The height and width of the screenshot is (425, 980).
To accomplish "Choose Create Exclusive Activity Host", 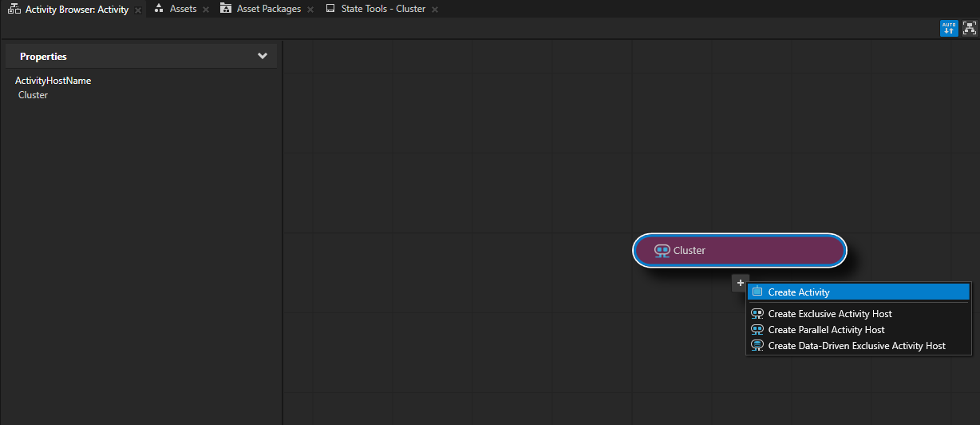I will click(859, 314).
